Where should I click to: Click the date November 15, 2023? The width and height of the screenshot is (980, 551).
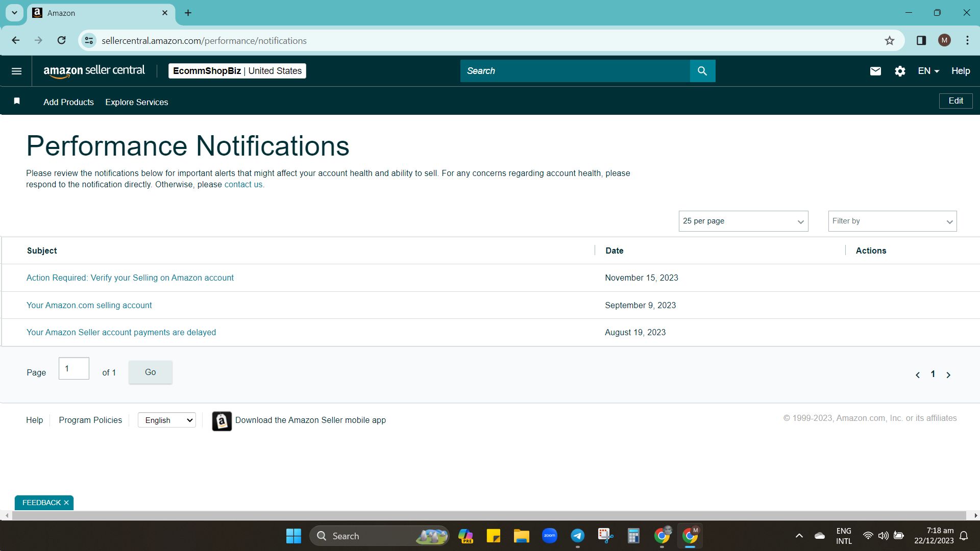click(x=642, y=278)
